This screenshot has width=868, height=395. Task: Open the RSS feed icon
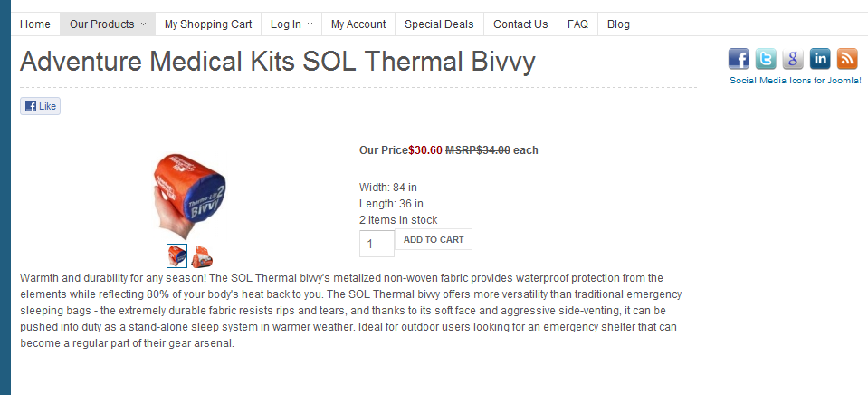[847, 59]
